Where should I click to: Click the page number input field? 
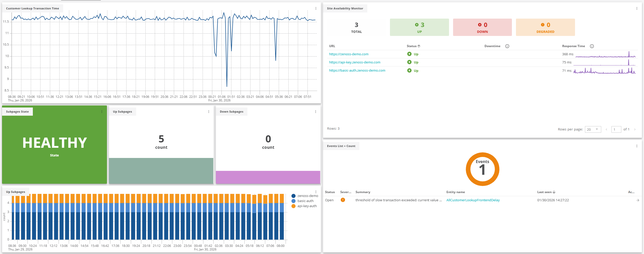tap(616, 129)
